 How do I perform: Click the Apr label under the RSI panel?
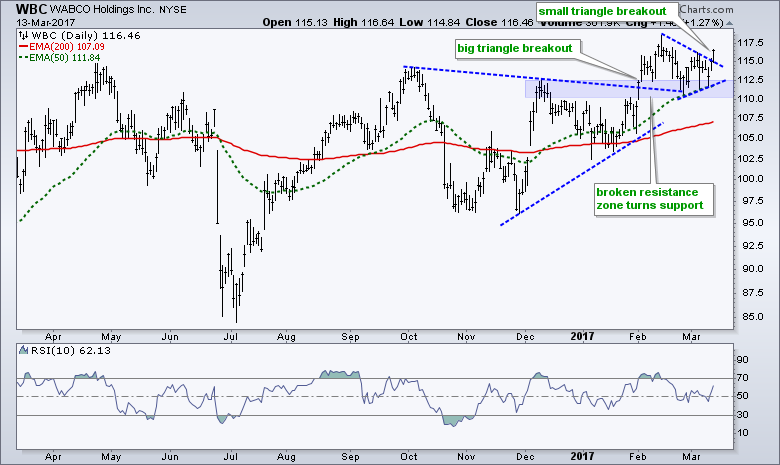53,457
